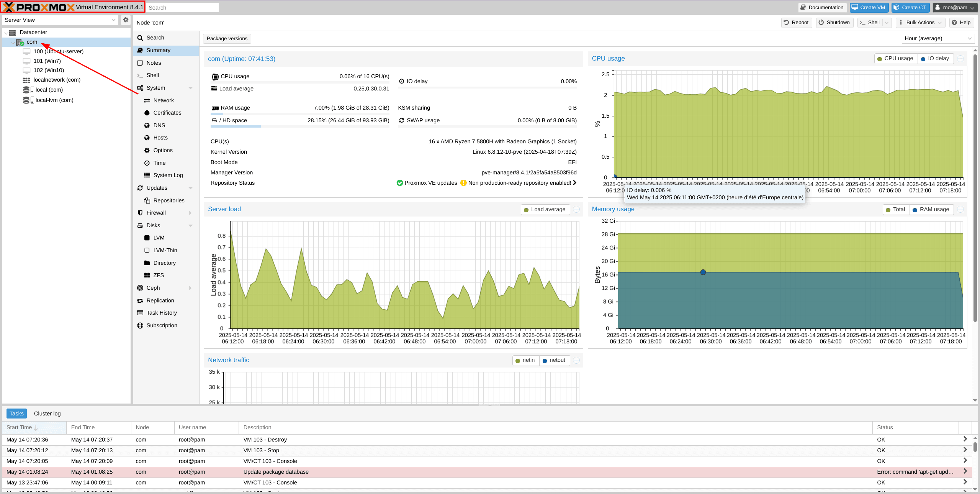This screenshot has width=980, height=494.
Task: Click the top Search input field
Action: [x=182, y=8]
